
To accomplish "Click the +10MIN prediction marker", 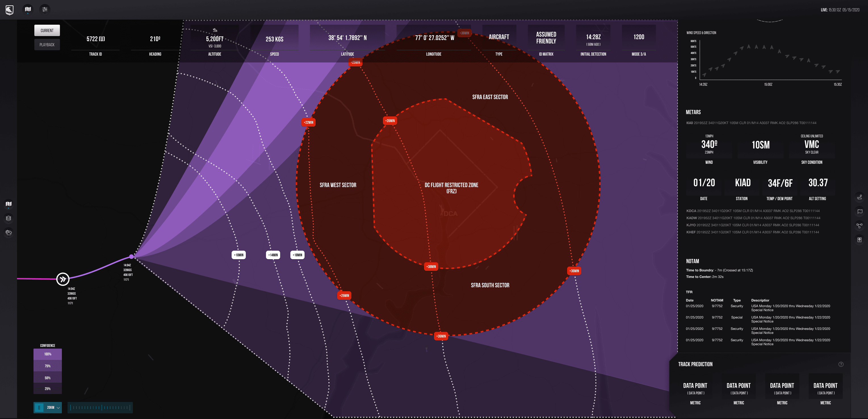I will [x=238, y=255].
